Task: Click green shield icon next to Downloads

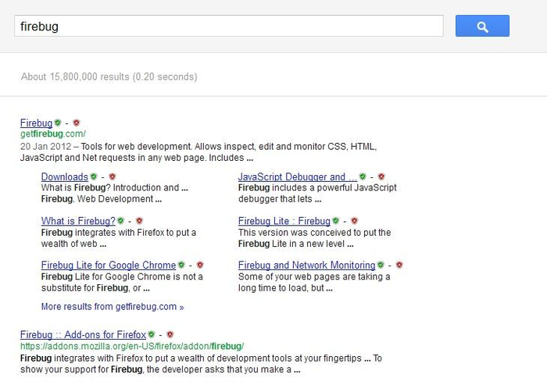Action: pos(94,176)
